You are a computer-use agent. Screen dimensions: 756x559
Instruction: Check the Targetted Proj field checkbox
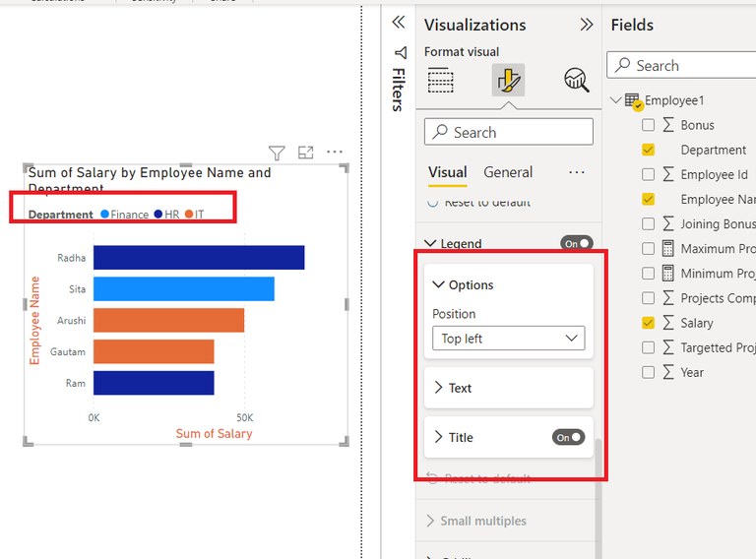point(648,347)
